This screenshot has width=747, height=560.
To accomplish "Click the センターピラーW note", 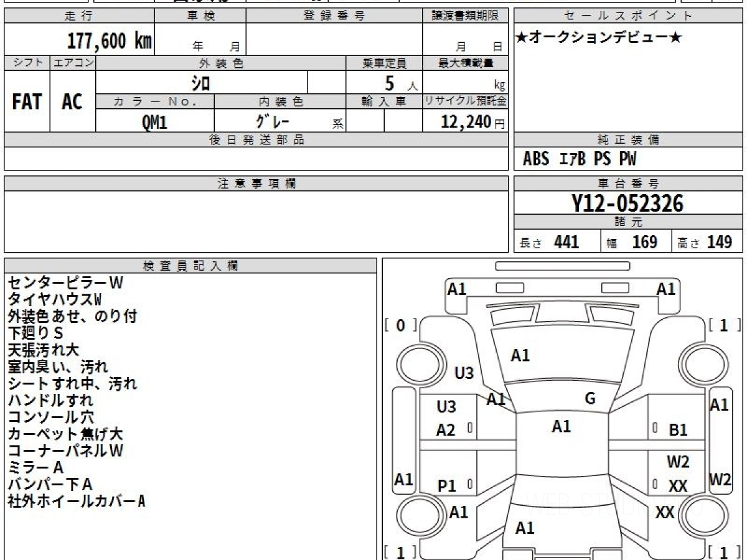I will pos(66,282).
